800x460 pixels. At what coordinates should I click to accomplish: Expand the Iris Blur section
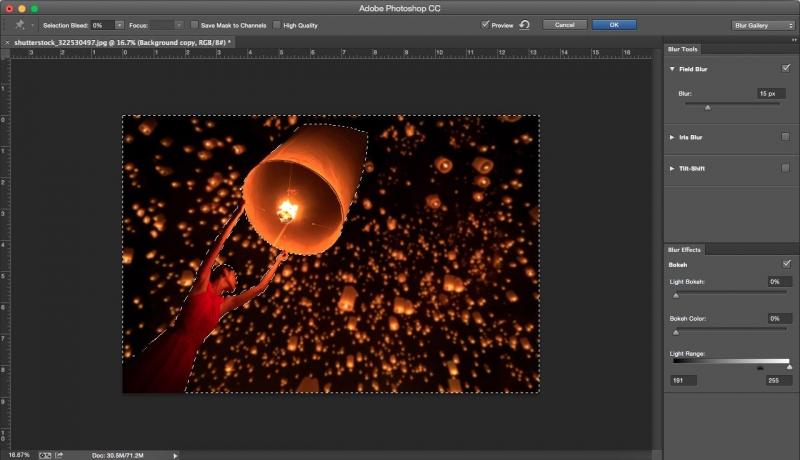[x=672, y=137]
